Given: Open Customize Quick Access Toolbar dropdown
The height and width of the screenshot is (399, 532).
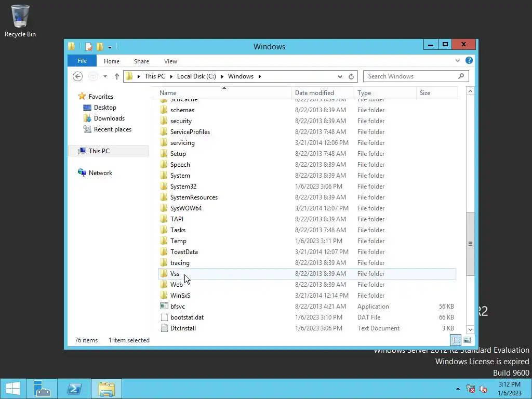Looking at the screenshot, I should pos(110,47).
